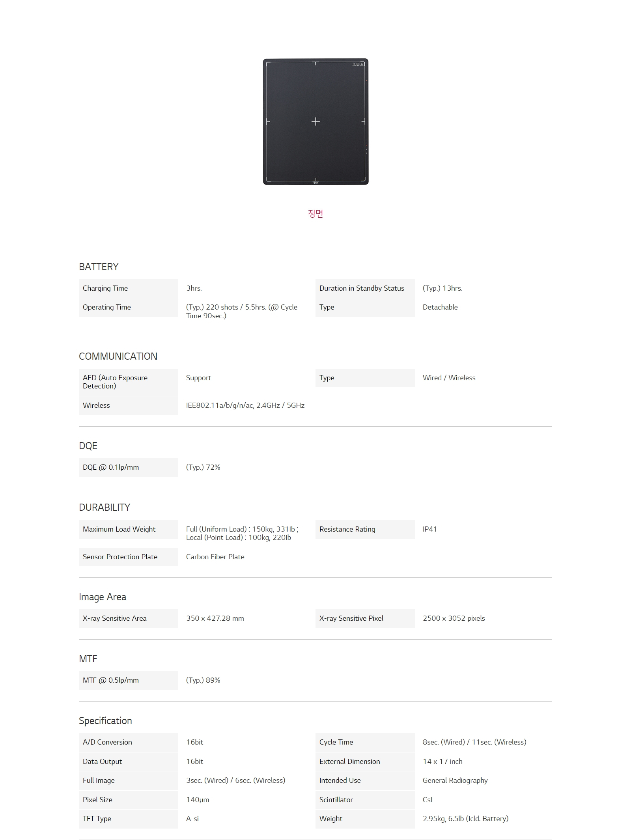Click the AED (Auto Exposure Detection) label
Viewport: 631px width, 840px height.
point(115,382)
